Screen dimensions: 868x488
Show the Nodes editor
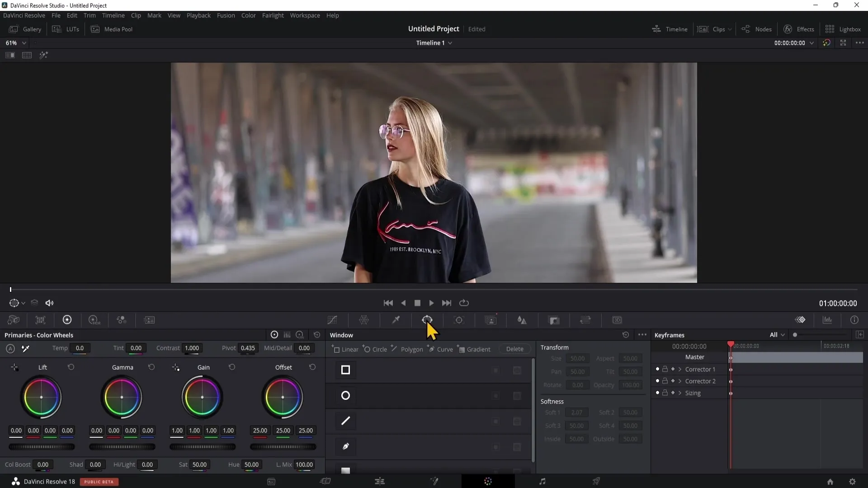click(756, 29)
